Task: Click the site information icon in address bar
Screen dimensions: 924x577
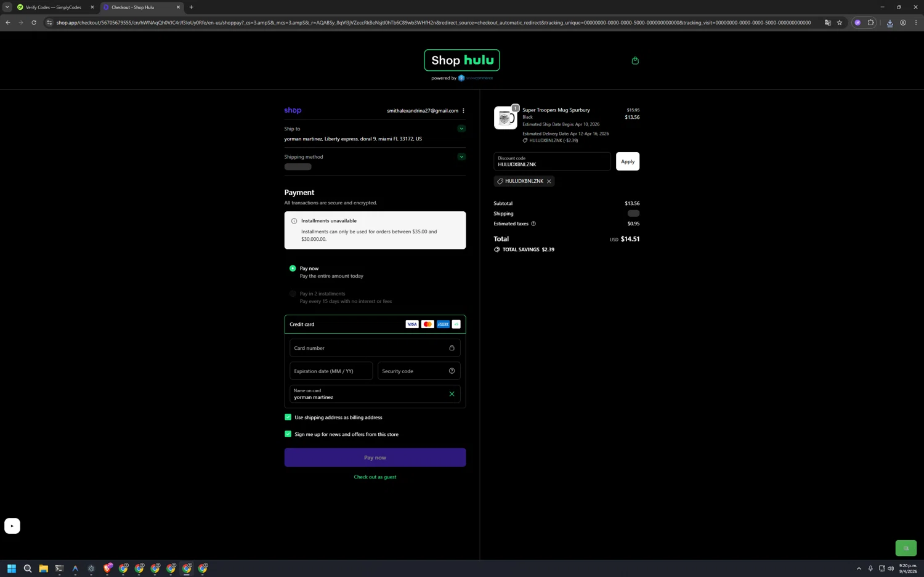Action: (49, 23)
